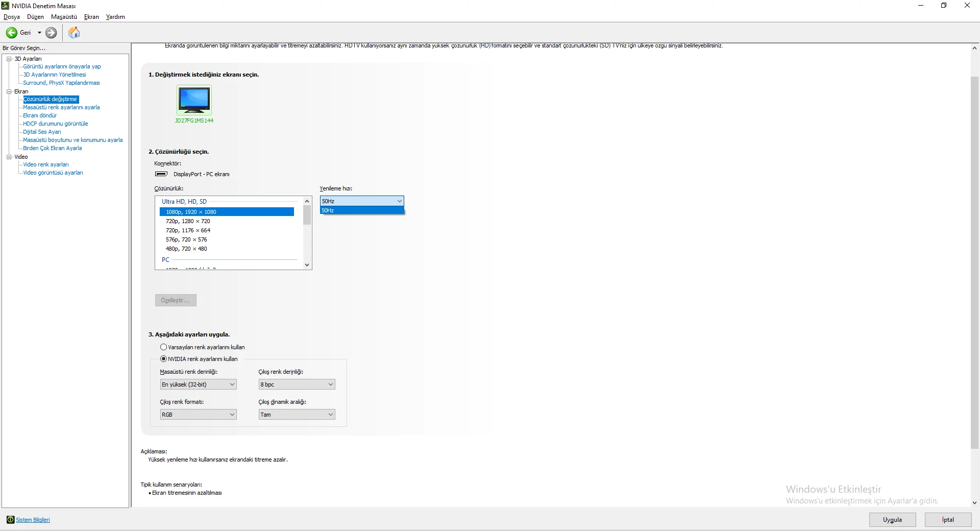Select NVIDIA renk ayarlarını kullan radio
This screenshot has height=531, width=980.
point(163,359)
